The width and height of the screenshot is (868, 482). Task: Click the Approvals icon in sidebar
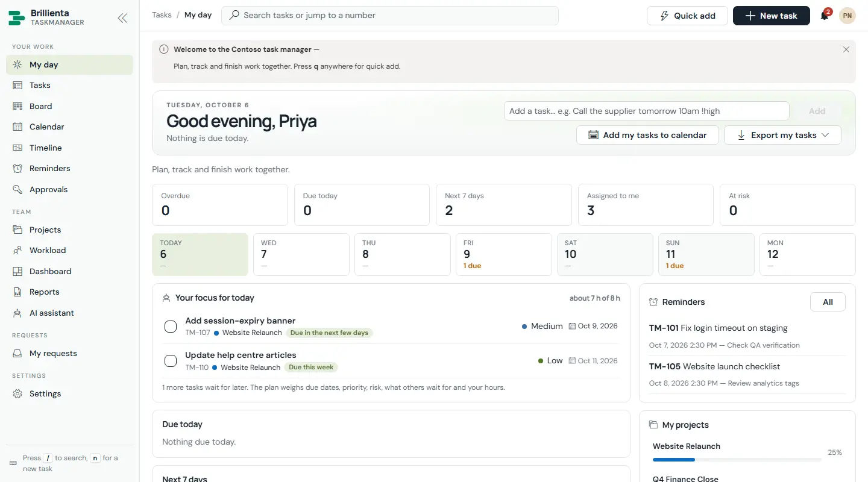17,189
